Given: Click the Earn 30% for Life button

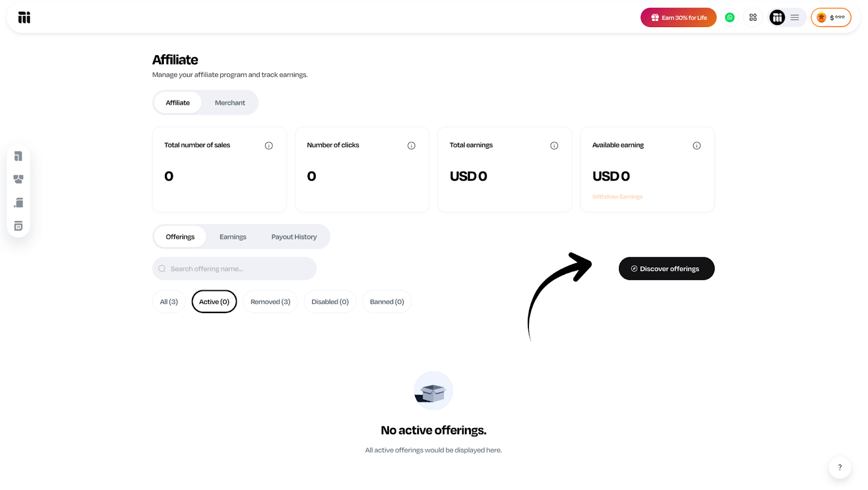Looking at the screenshot, I should pos(678,17).
